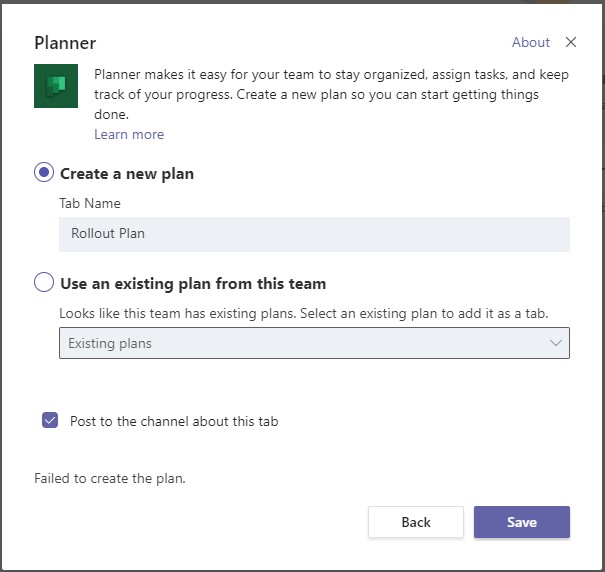Open the About link
This screenshot has height=572, width=605.
point(530,42)
